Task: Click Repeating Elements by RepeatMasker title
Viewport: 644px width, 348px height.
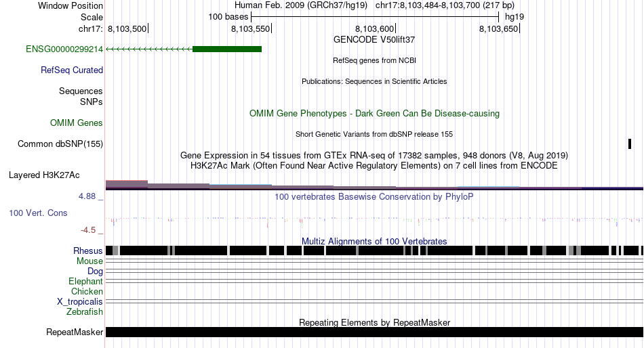Action: [374, 322]
